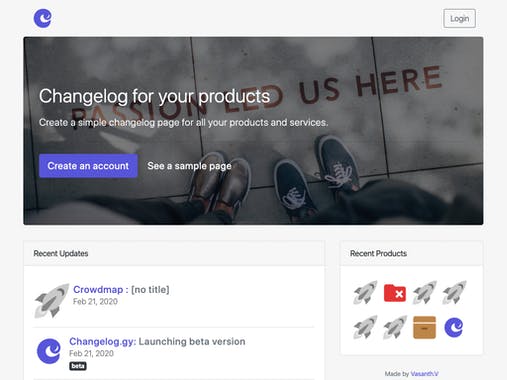Select the beta tag badge

[78, 366]
